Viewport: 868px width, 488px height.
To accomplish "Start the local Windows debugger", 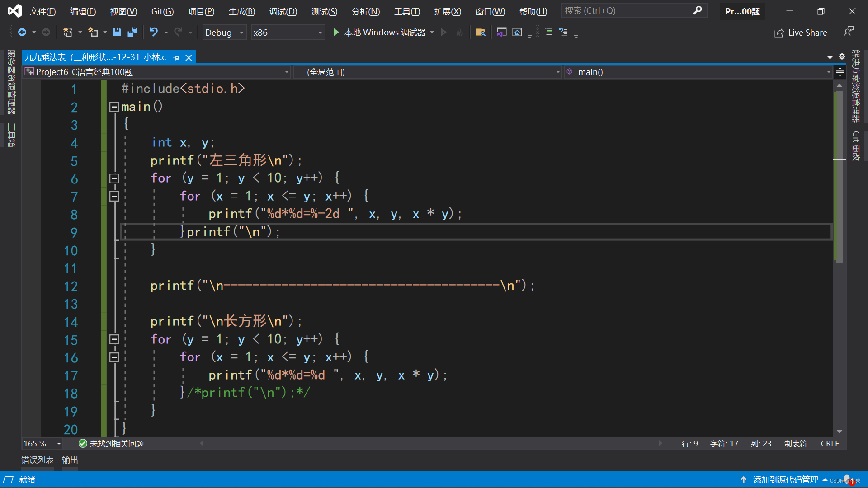I will (336, 32).
